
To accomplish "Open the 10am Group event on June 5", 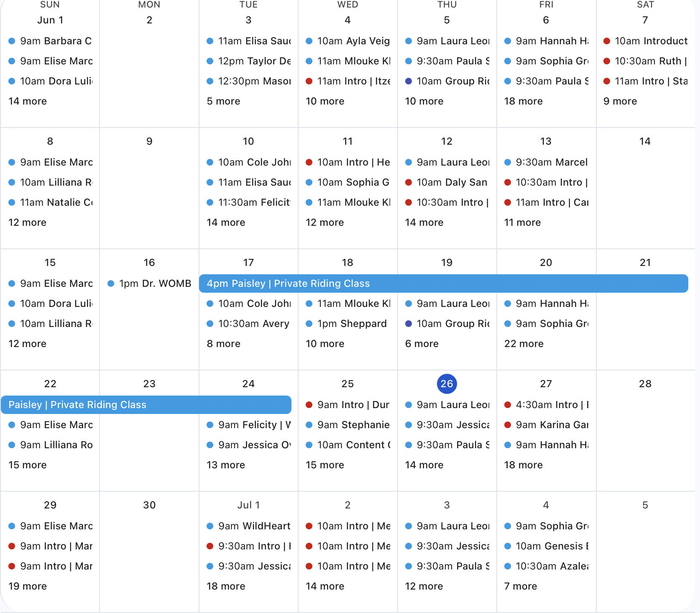I will [452, 81].
